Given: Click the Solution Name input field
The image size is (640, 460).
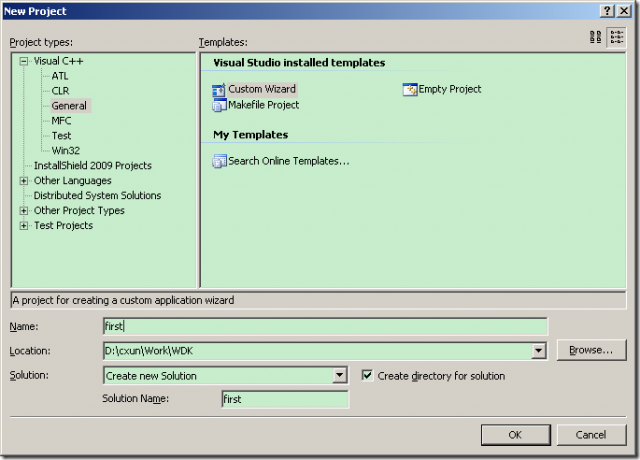Looking at the screenshot, I should [x=285, y=399].
